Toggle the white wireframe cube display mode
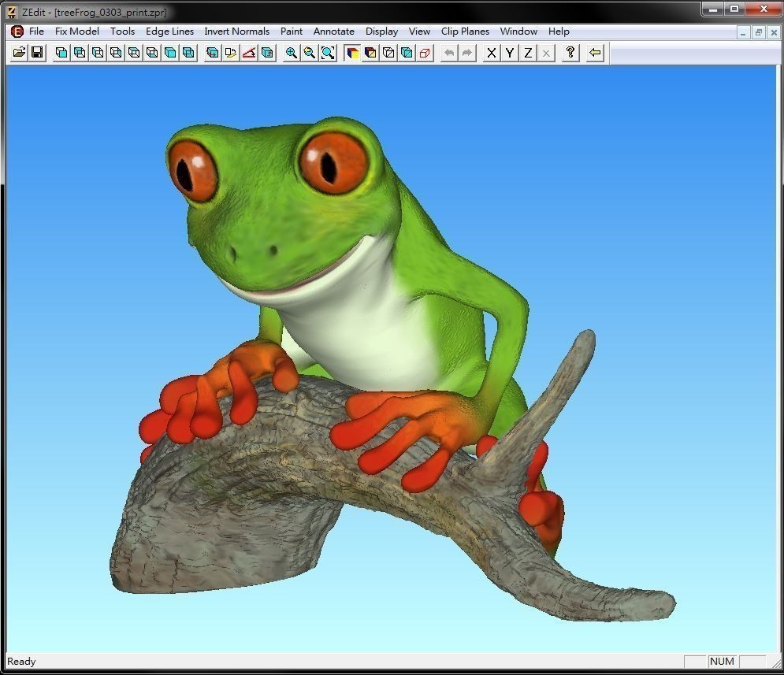Screen dimensions: 784x675 coord(388,53)
